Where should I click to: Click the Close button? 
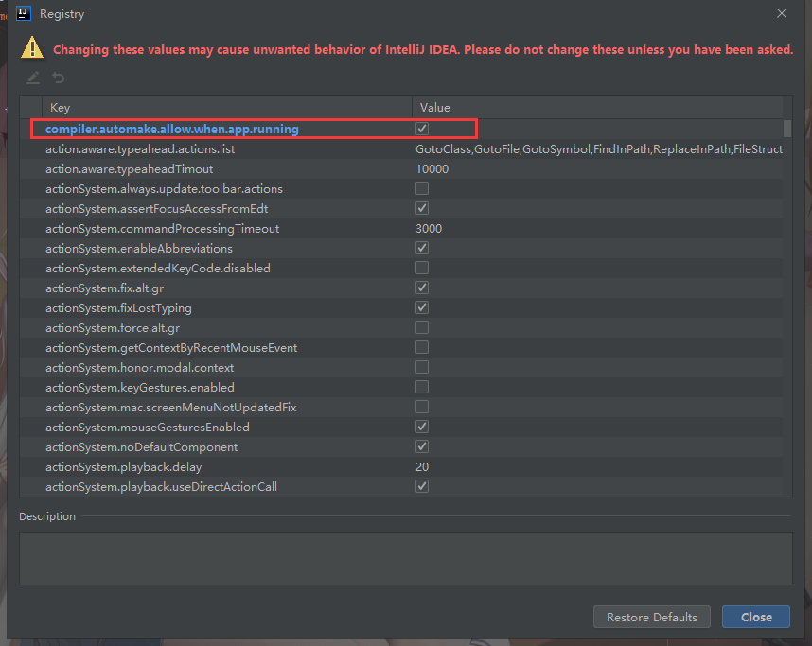pos(756,617)
